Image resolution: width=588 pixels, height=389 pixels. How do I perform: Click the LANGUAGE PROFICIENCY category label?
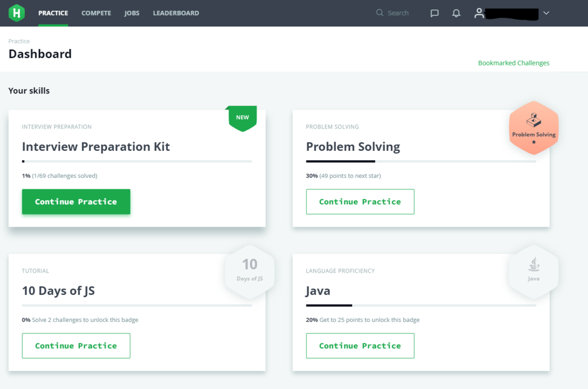point(340,271)
